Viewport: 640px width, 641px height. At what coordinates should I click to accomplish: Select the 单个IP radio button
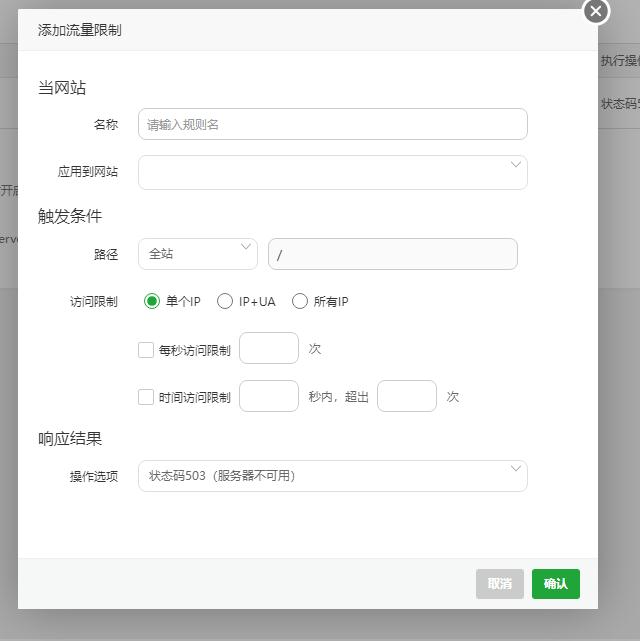pos(152,301)
